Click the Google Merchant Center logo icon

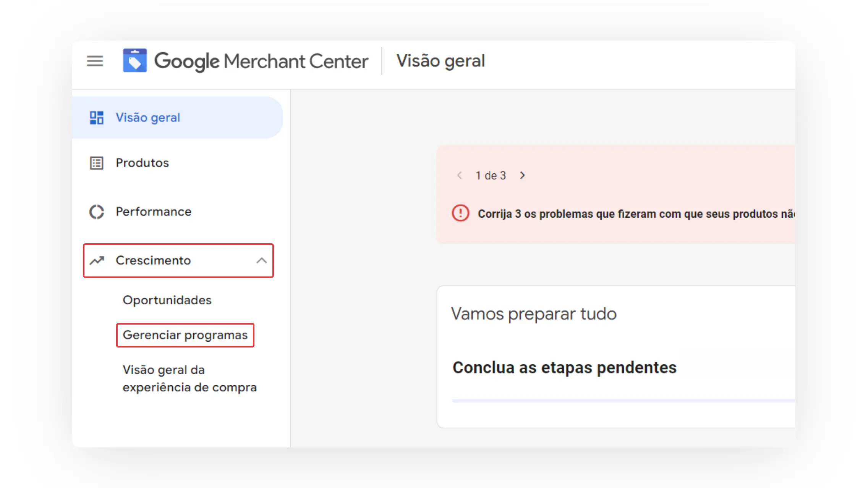pyautogui.click(x=134, y=60)
